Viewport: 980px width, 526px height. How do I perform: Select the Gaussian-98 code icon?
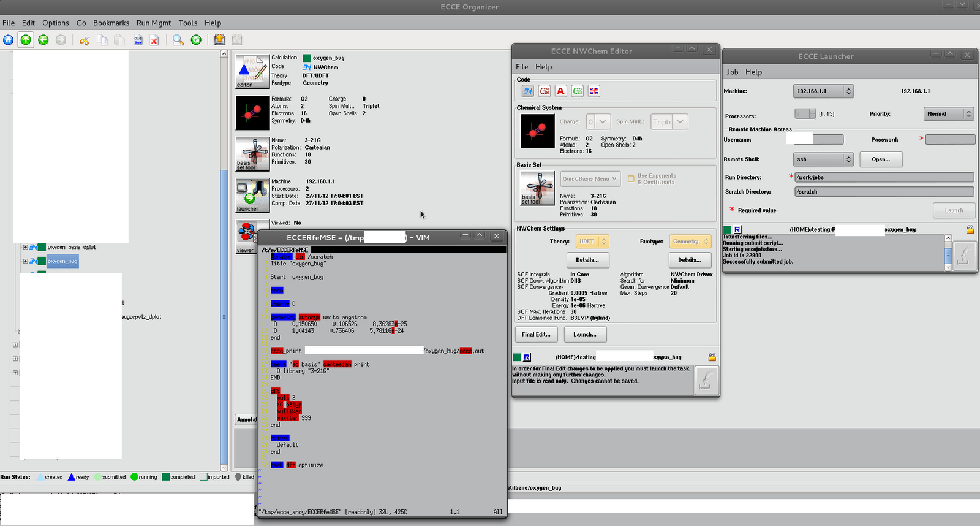pyautogui.click(x=545, y=91)
